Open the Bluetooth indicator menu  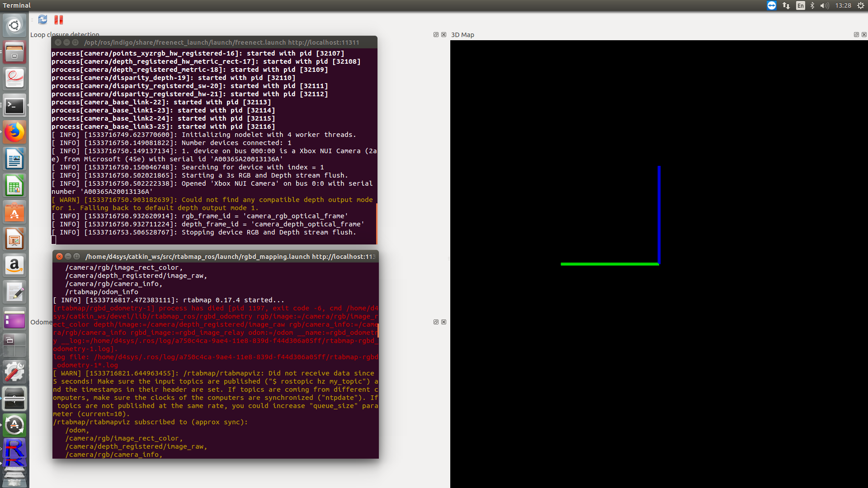click(812, 5)
